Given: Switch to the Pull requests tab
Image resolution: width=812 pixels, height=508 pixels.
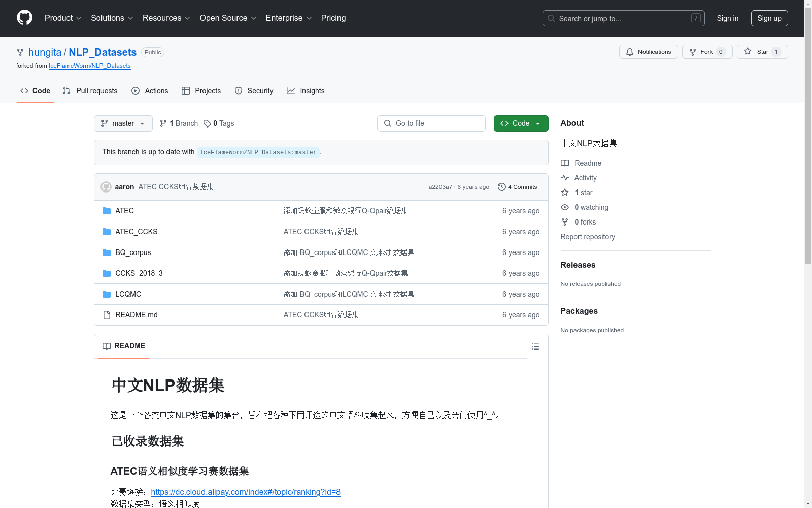Looking at the screenshot, I should [90, 91].
